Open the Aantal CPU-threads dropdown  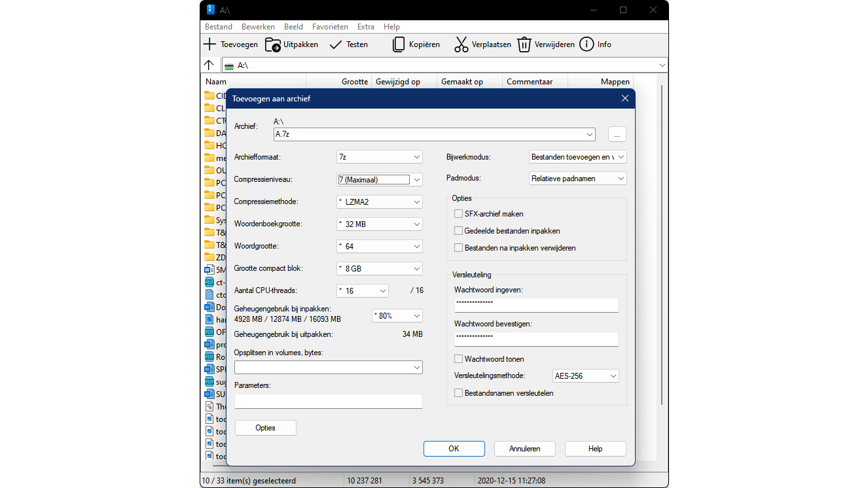point(362,290)
